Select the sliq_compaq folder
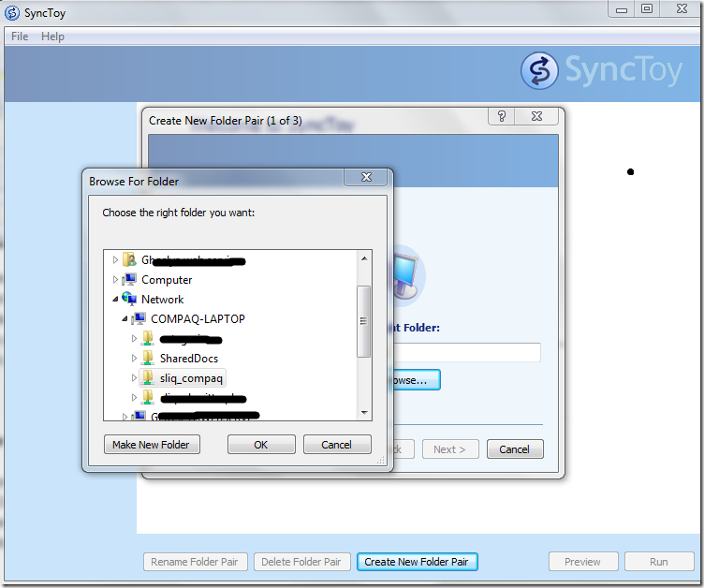Viewport: 704px width, 588px height. (x=191, y=378)
